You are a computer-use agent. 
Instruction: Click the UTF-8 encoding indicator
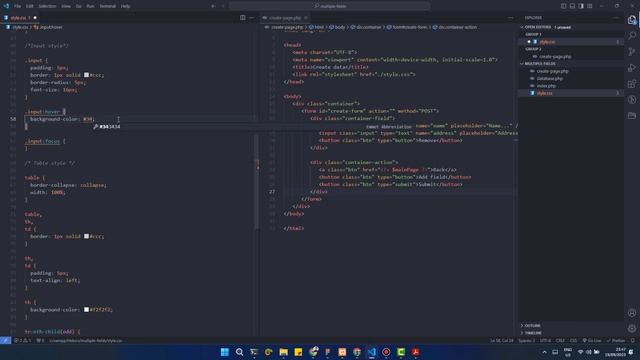pyautogui.click(x=545, y=340)
